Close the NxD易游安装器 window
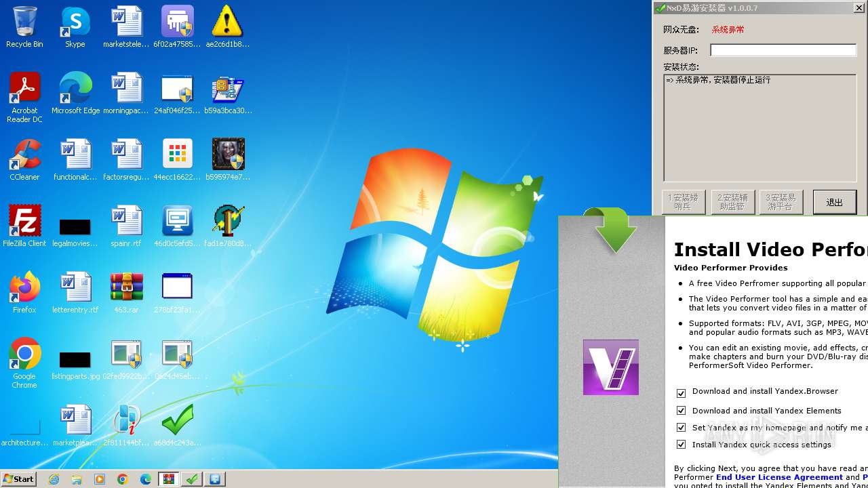Viewport: 868px width, 488px height. (858, 8)
